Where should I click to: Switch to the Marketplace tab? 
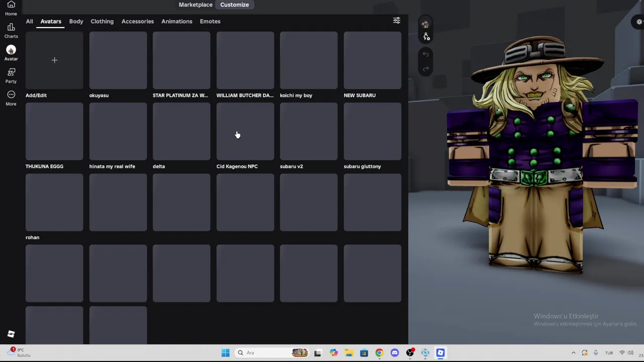195,5
